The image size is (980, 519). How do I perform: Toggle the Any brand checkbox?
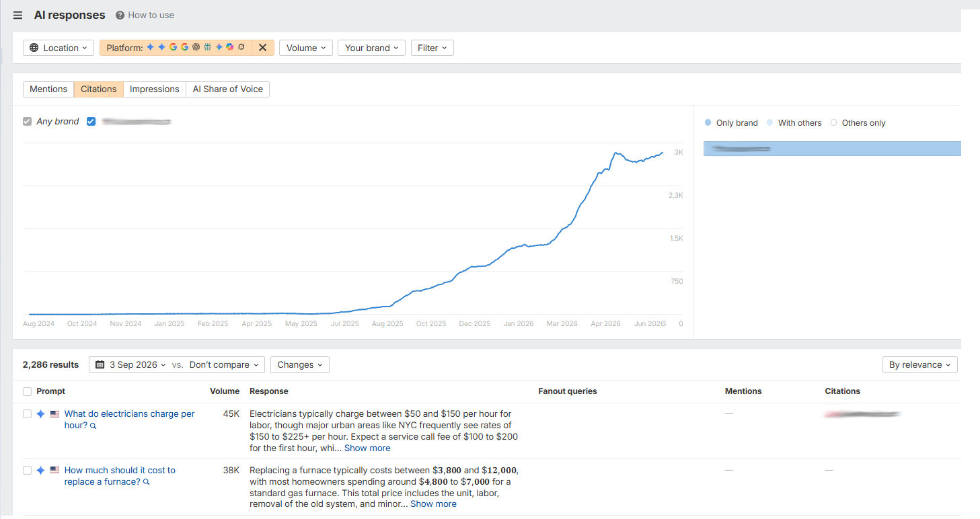(x=27, y=122)
